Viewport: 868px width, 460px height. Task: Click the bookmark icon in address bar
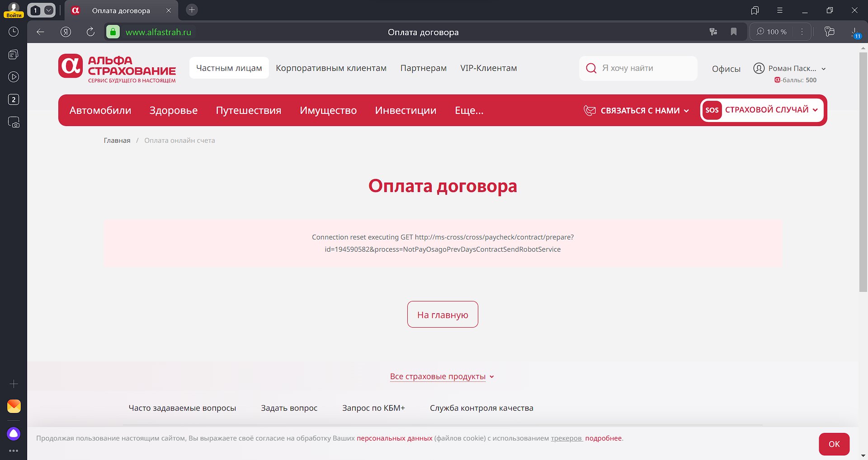point(734,32)
